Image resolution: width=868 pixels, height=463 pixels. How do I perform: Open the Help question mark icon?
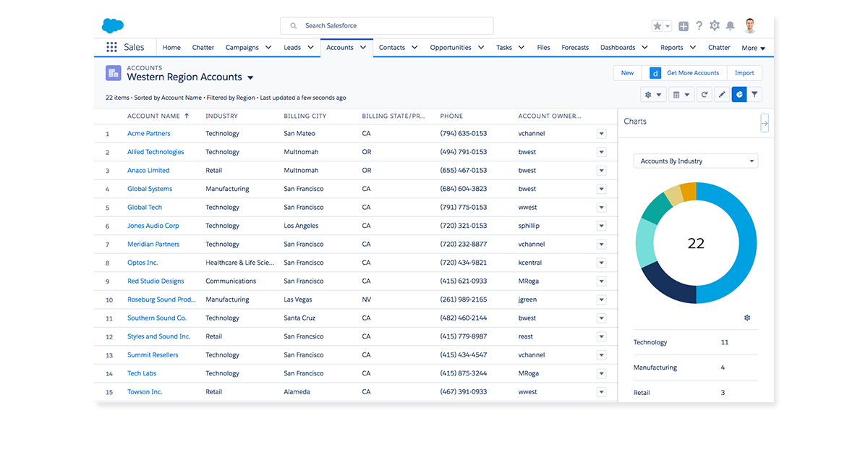[699, 26]
